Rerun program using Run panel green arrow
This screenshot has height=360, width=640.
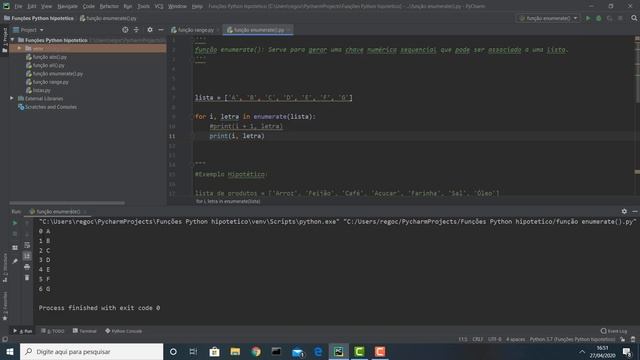pos(15,223)
